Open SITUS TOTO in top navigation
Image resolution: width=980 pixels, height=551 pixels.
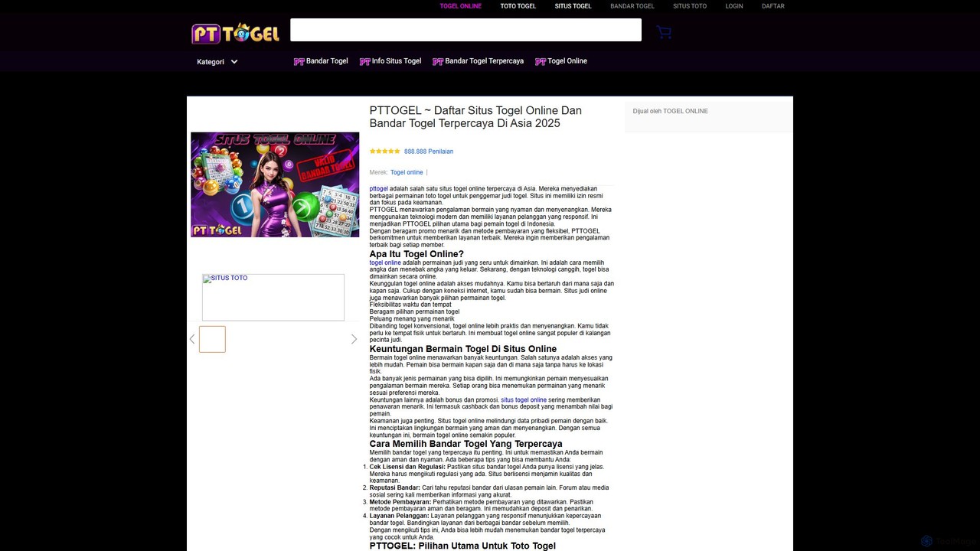tap(690, 6)
